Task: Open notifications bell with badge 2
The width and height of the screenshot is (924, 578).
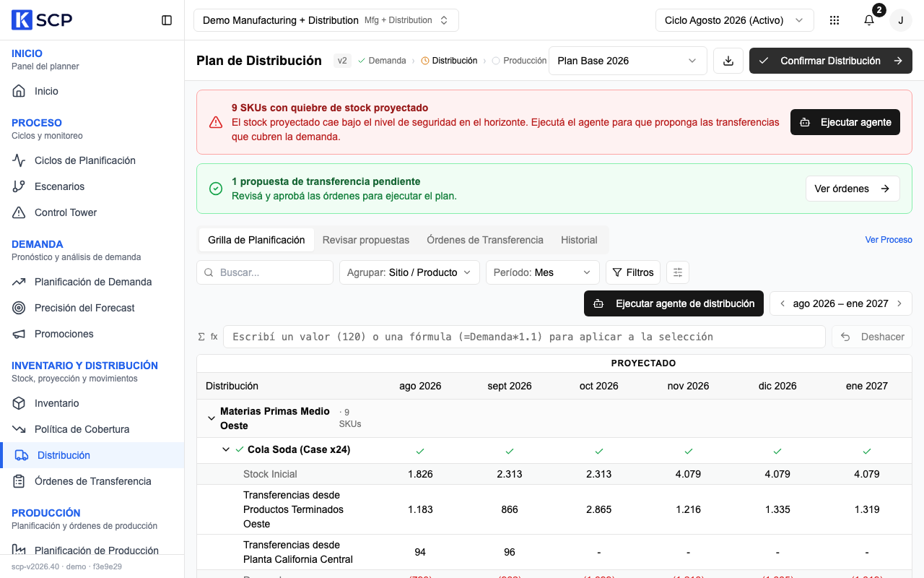Action: (x=869, y=20)
